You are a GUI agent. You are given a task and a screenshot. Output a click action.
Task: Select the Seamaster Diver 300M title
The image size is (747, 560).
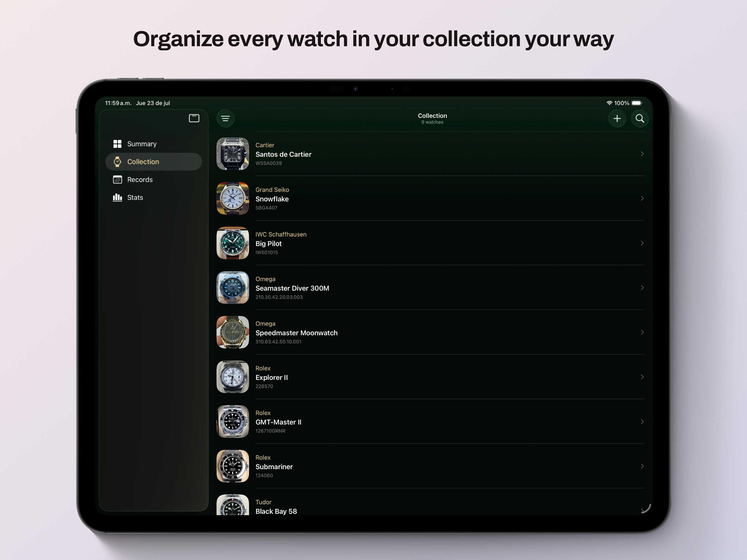(292, 288)
